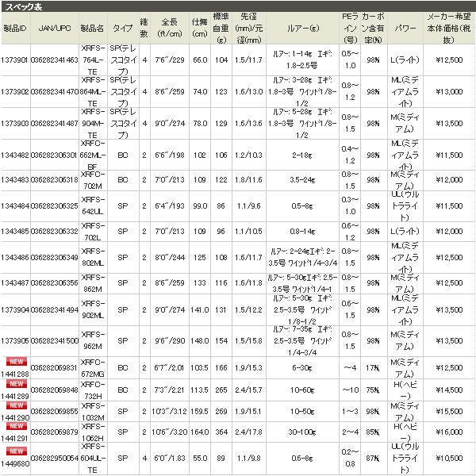Select the パワー column header
The height and width of the screenshot is (476, 476).
pos(405,29)
